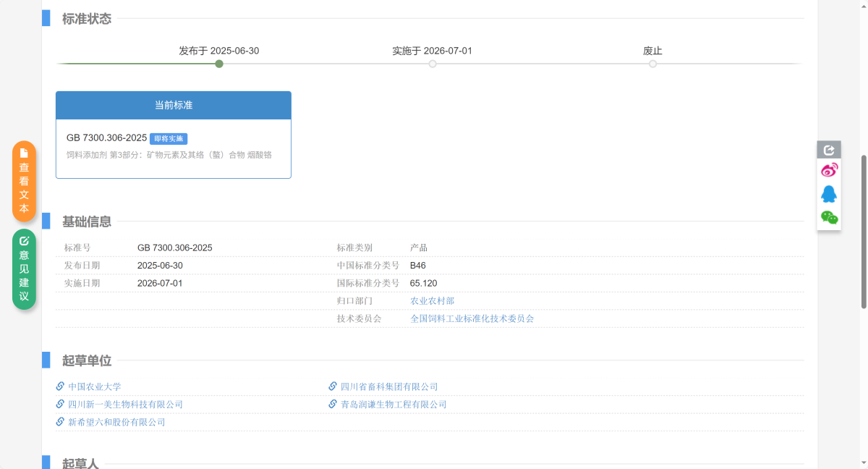The height and width of the screenshot is (469, 868).
Task: Click link icon beside 四川省畜科集团有限公司
Action: 333,386
